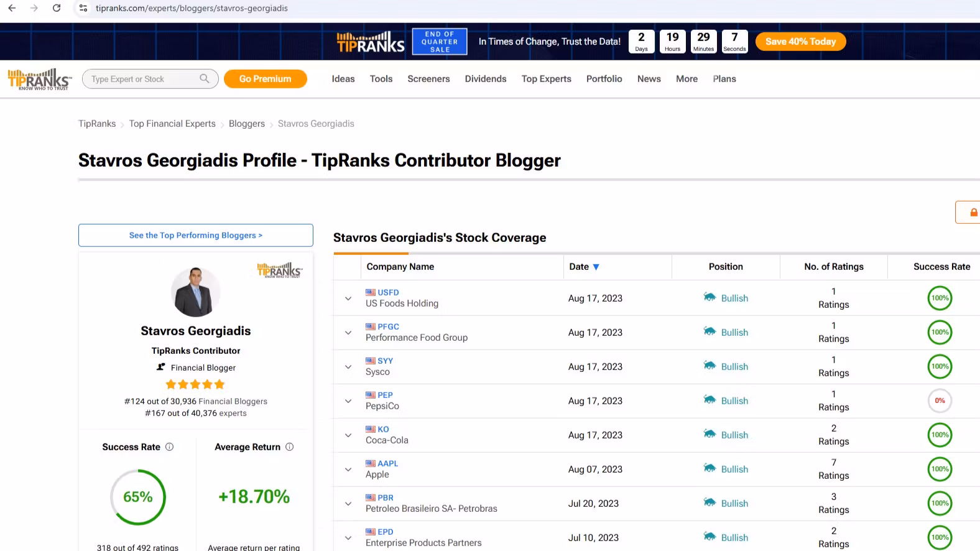Click the KO ticker link

pos(383,429)
